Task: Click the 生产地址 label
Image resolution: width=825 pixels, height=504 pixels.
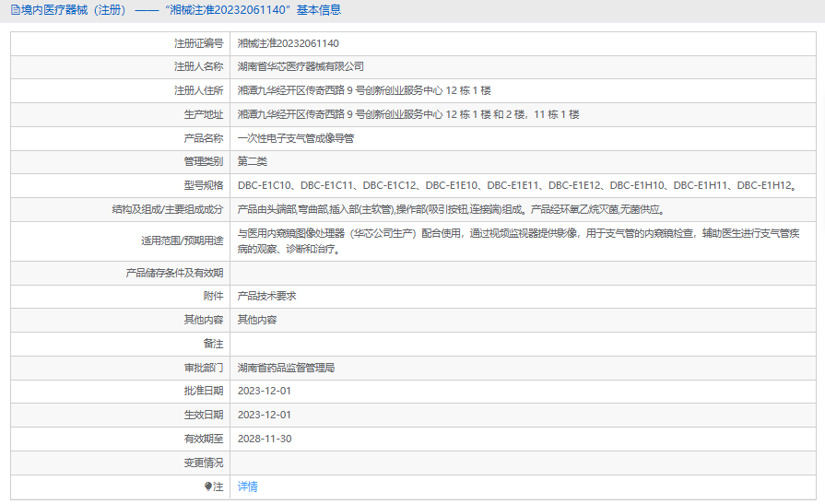Action: pos(204,114)
